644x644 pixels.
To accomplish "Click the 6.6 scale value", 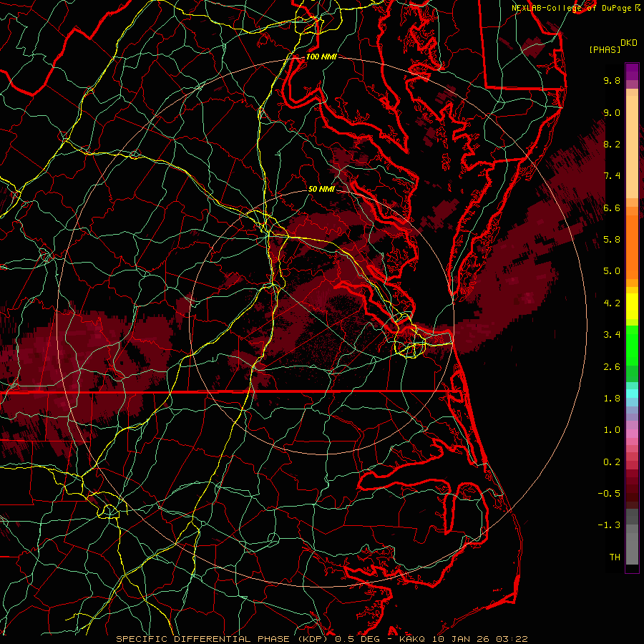I will pyautogui.click(x=612, y=208).
